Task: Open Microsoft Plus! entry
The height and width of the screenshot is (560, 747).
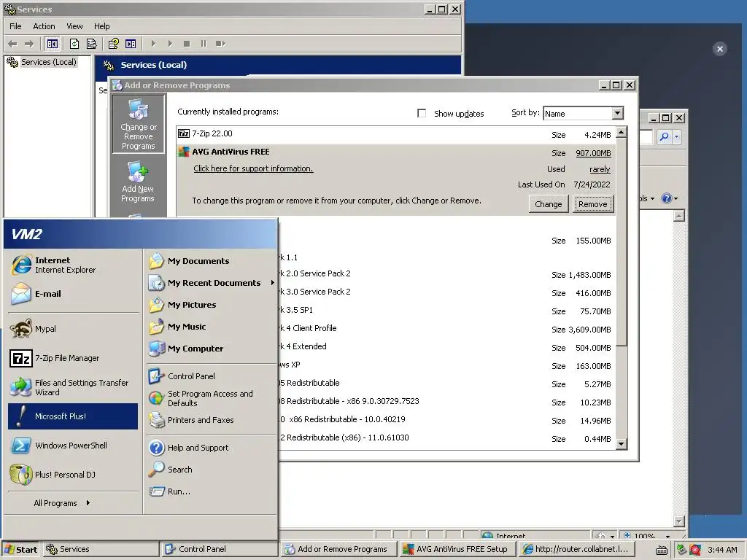Action: 73,416
